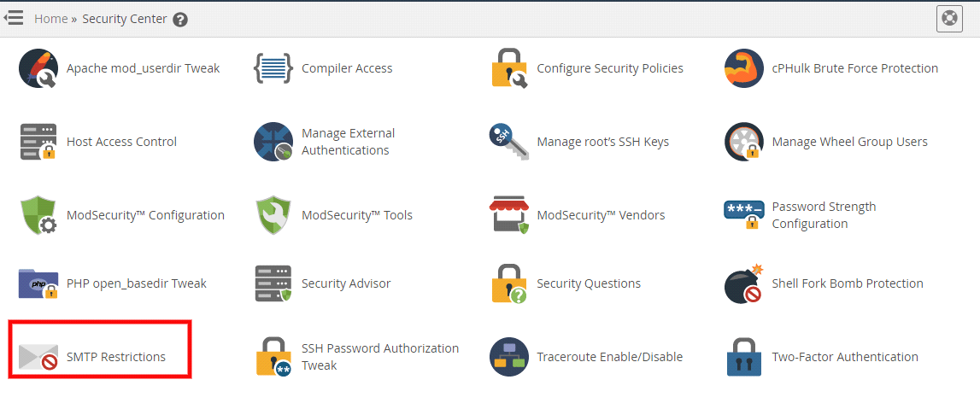The width and height of the screenshot is (980, 403).
Task: Open the Configure Security Policies link
Action: 610,68
